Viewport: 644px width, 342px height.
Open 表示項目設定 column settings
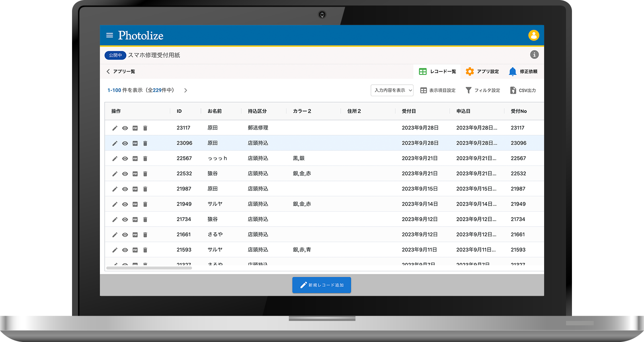pos(438,90)
